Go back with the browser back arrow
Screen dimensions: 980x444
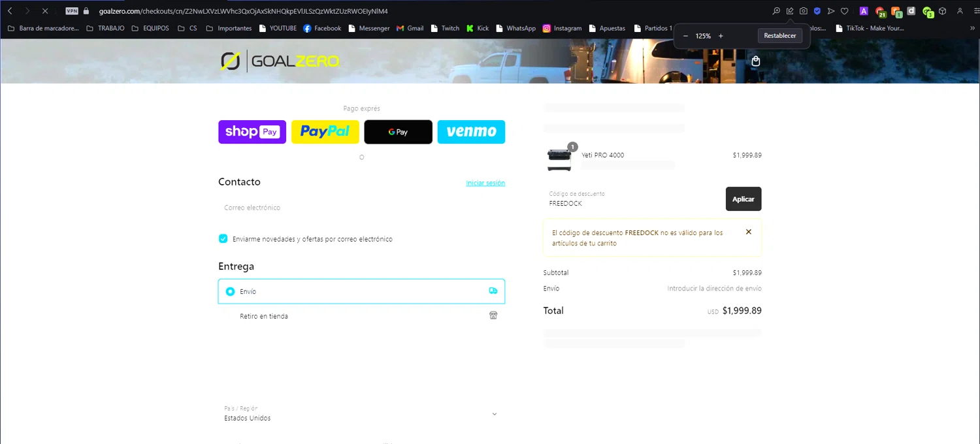(x=10, y=11)
